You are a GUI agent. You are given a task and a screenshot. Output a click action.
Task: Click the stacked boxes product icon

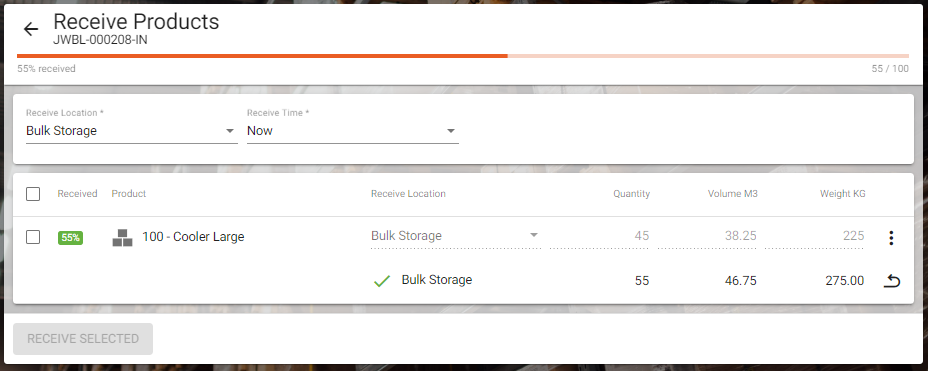[x=123, y=238]
